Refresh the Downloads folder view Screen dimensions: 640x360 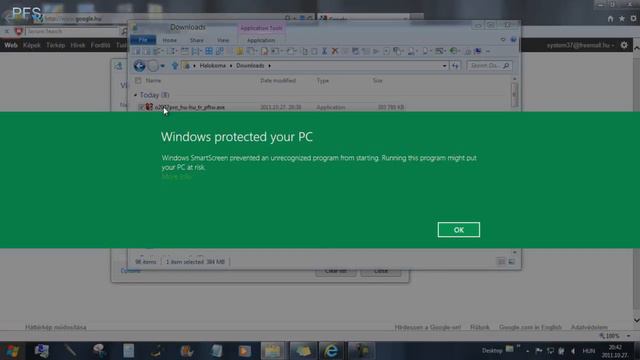point(455,66)
